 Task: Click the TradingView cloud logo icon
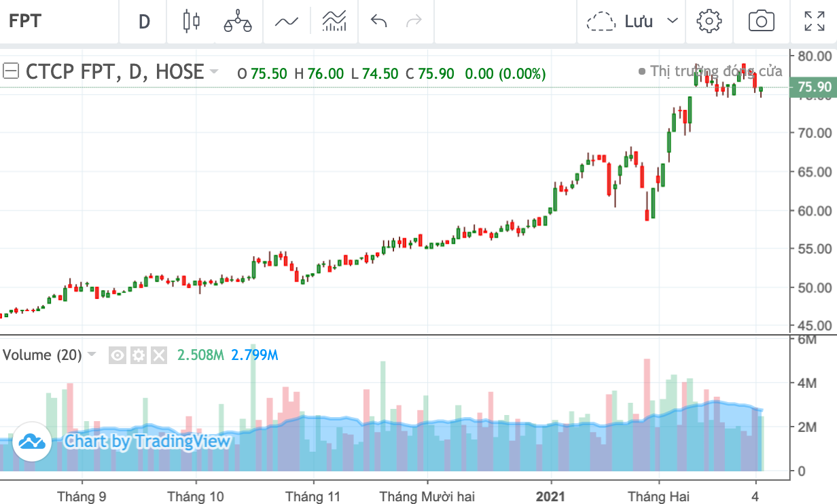coord(31,442)
